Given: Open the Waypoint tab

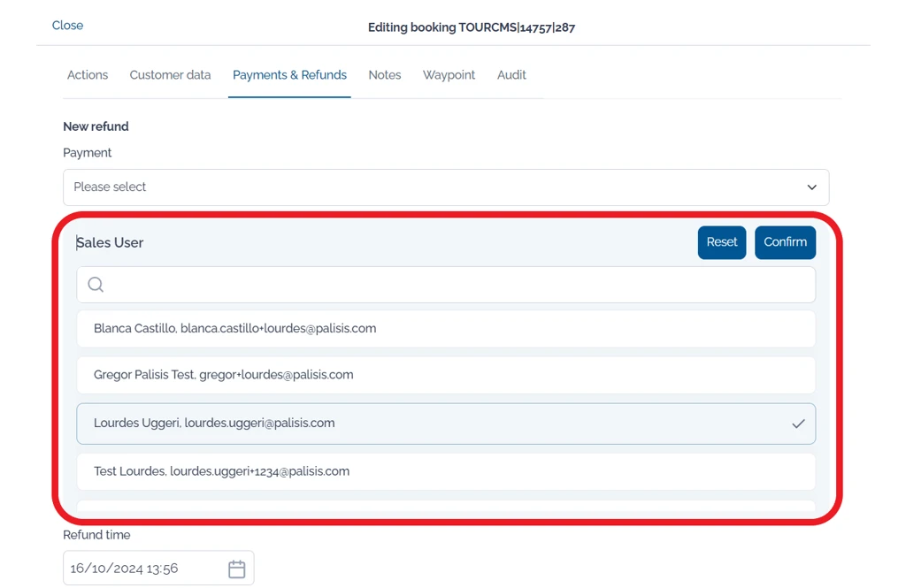Looking at the screenshot, I should [449, 75].
